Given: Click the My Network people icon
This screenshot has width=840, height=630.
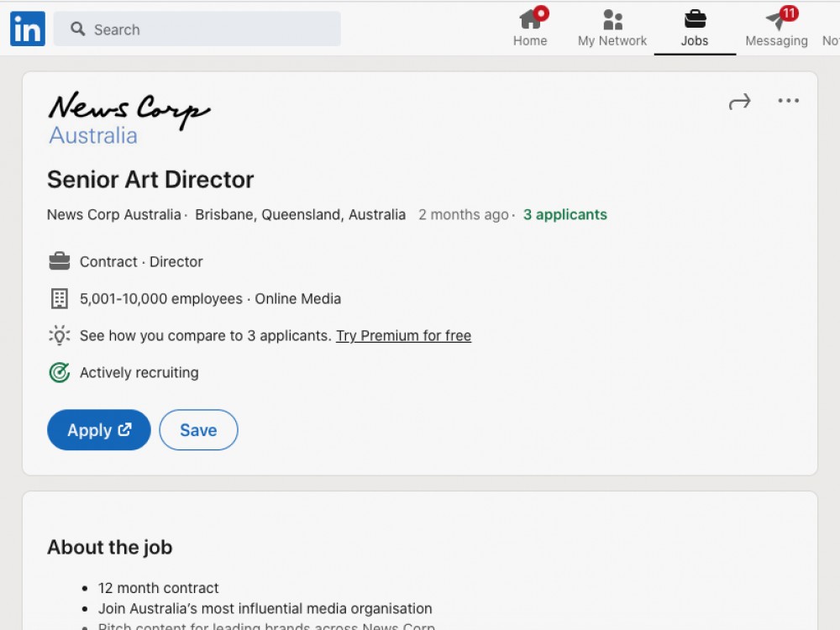Looking at the screenshot, I should 613,20.
